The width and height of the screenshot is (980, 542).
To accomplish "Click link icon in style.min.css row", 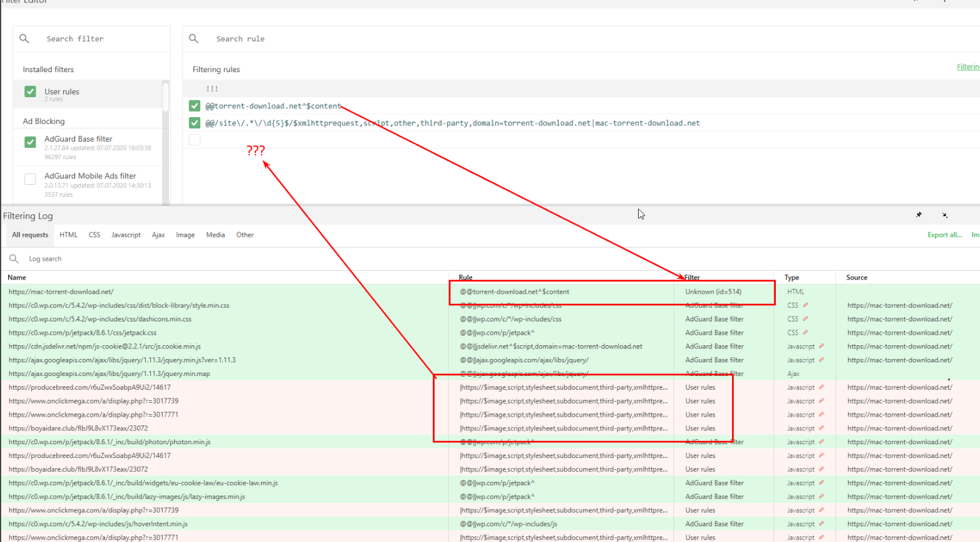I will coord(805,305).
